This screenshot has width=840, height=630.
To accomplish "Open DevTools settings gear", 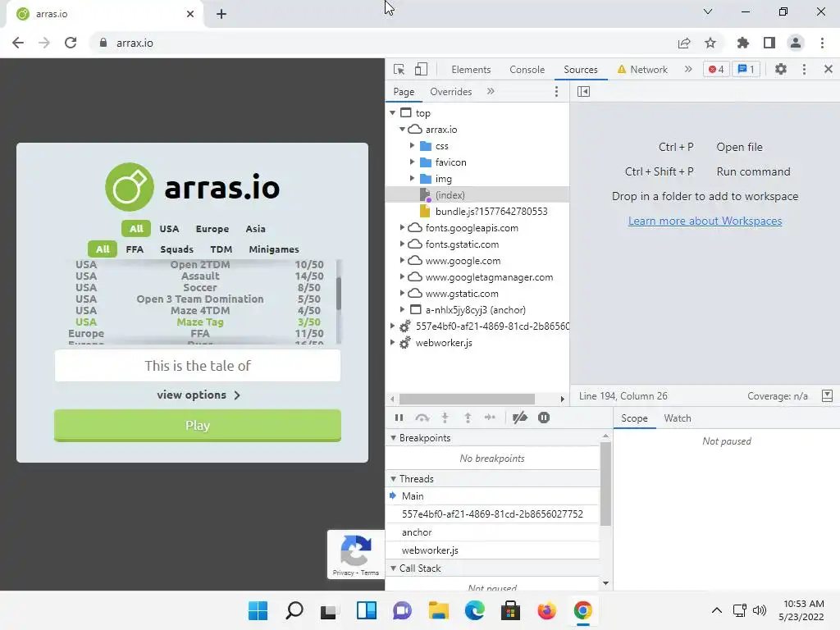I will click(x=781, y=69).
